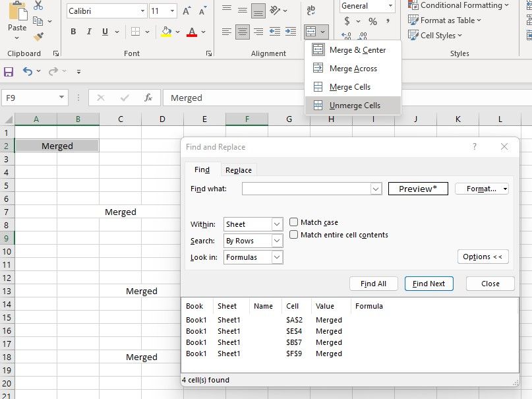Apply Accounting Number Format dollar sign
The width and height of the screenshot is (532, 399).
point(347,21)
